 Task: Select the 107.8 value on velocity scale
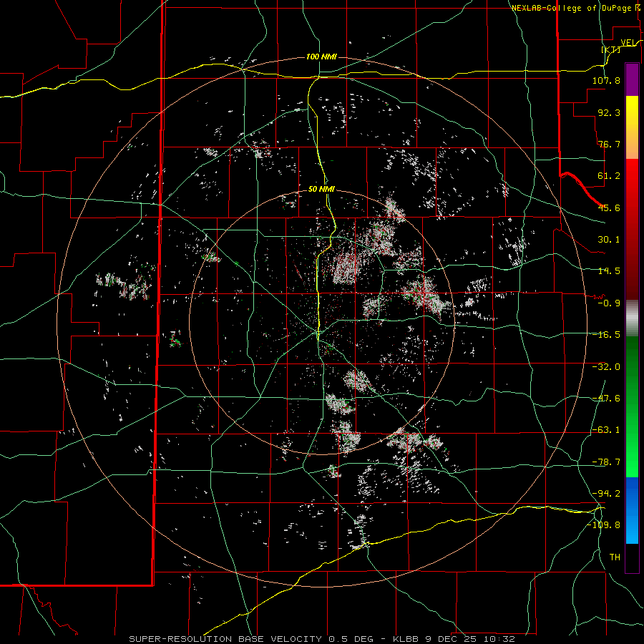(x=606, y=80)
